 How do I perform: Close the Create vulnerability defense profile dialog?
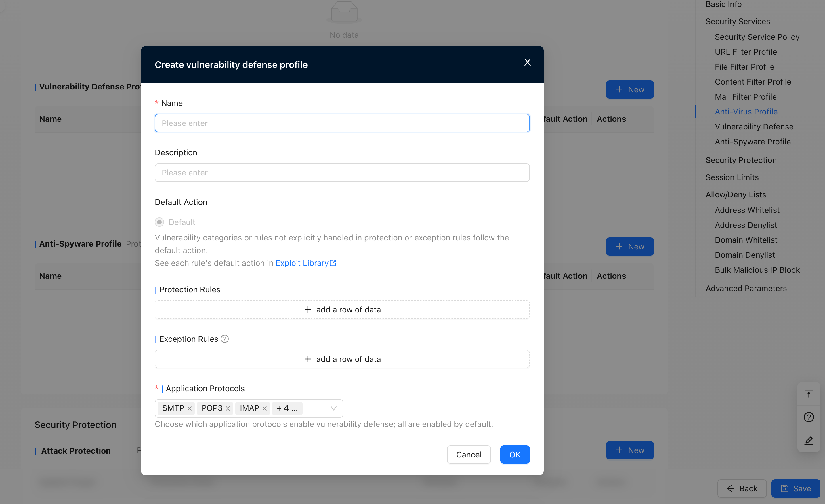(527, 62)
